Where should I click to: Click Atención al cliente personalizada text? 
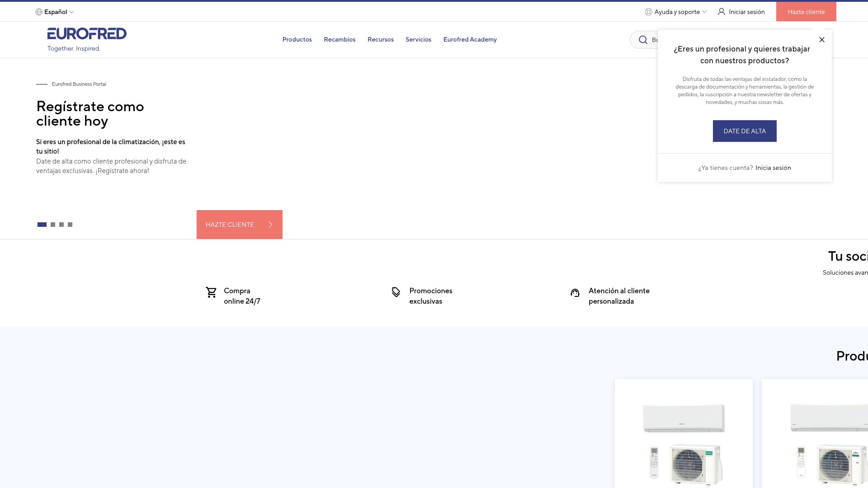619,296
